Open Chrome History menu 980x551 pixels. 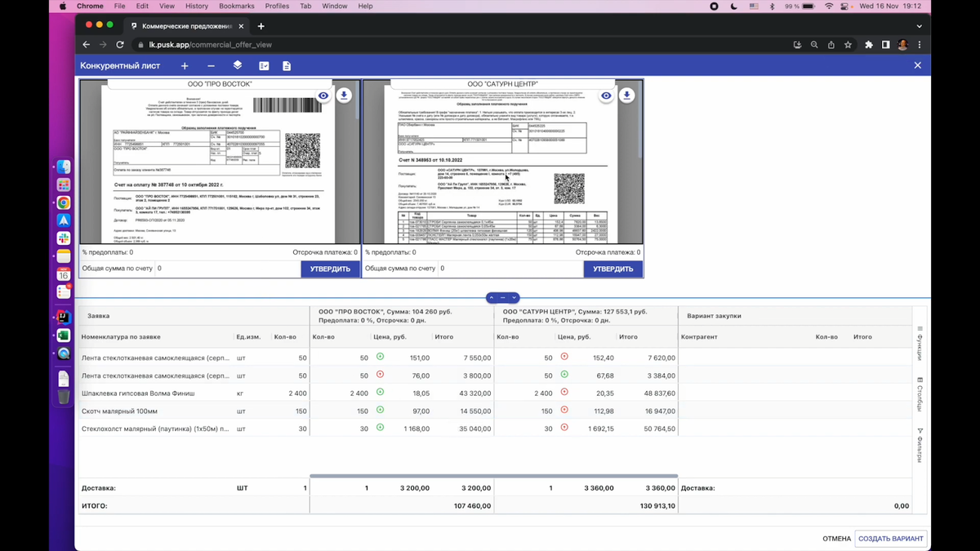(x=196, y=6)
